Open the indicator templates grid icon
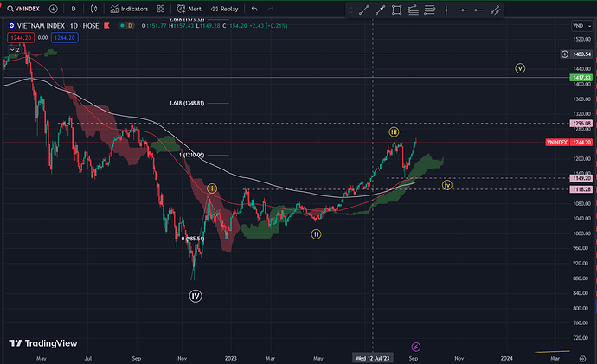Viewport: 597px width, 364px height. pyautogui.click(x=161, y=9)
